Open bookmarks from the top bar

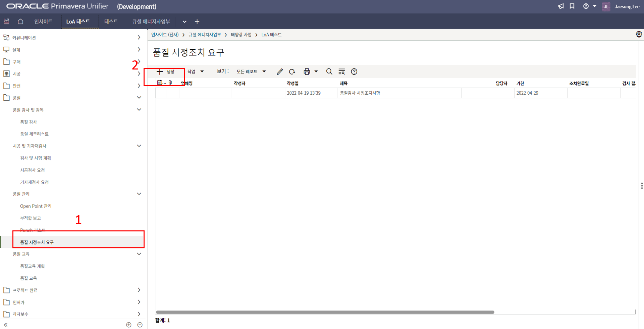click(x=572, y=6)
